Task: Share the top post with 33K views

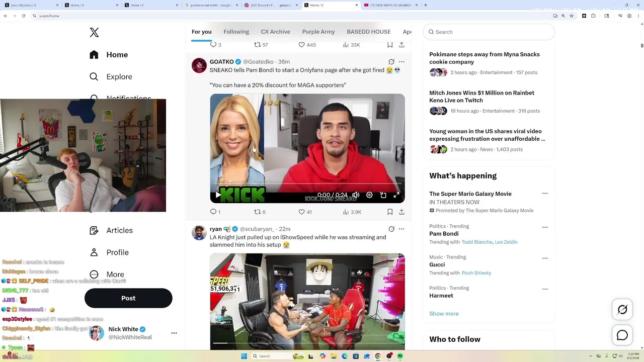Action: coord(401,45)
